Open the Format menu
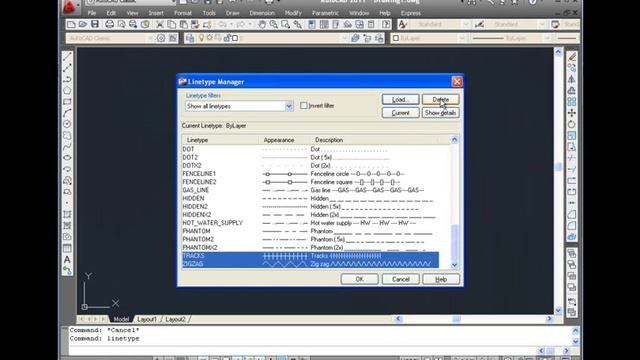Screen dimensions: 640x360 (182, 13)
